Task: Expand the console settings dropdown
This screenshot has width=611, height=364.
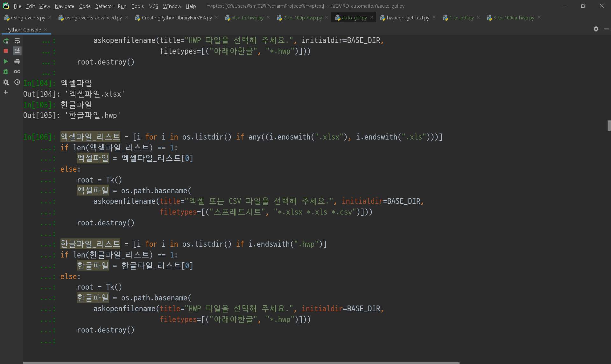Action: [6, 82]
